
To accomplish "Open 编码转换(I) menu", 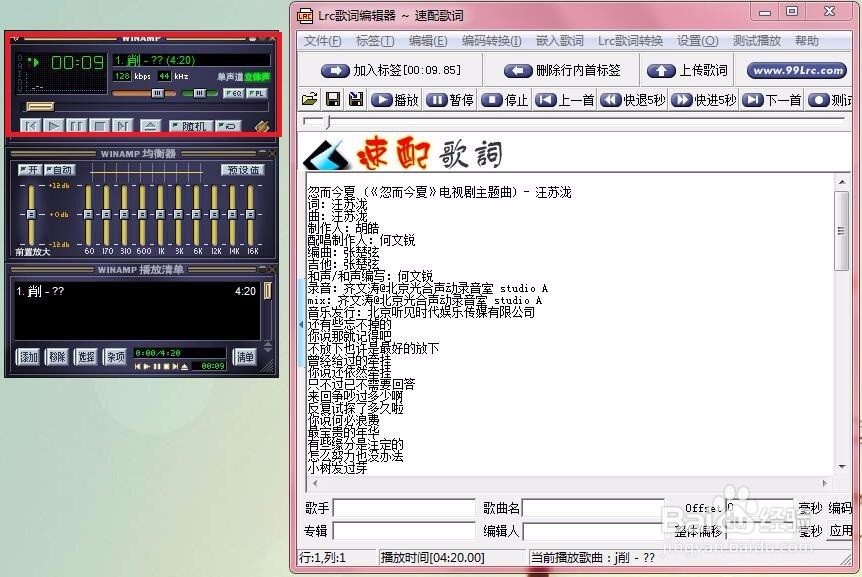I will point(491,41).
